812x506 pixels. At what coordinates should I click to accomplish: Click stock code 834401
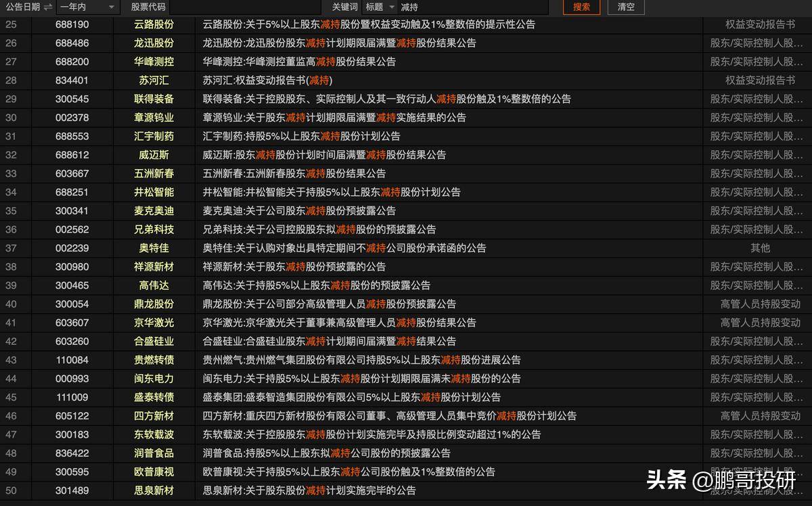72,80
